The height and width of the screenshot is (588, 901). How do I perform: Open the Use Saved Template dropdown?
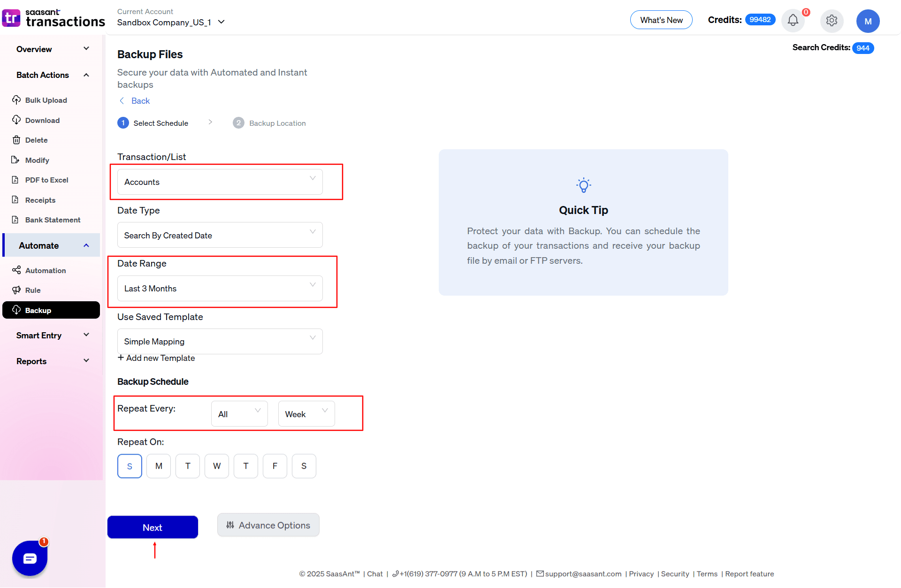[x=220, y=341]
